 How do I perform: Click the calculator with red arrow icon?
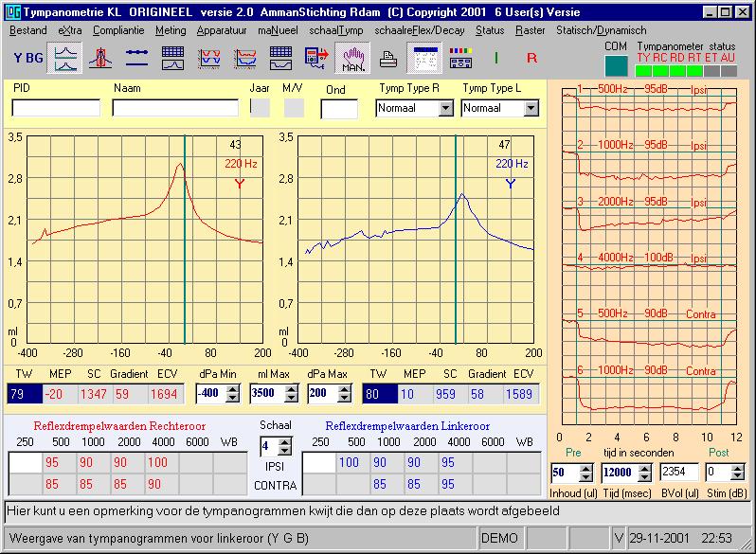tap(315, 59)
